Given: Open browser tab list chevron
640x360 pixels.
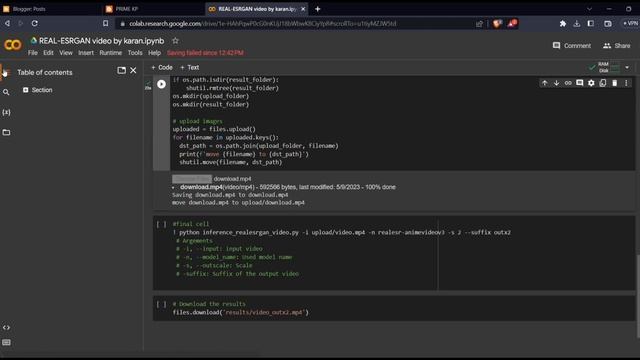Looking at the screenshot, I should [589, 9].
